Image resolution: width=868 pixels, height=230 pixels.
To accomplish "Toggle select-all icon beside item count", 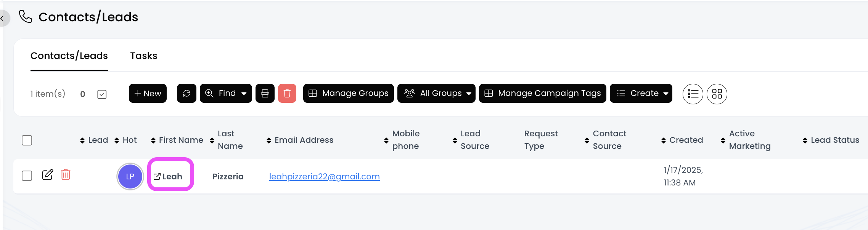I will click(102, 94).
